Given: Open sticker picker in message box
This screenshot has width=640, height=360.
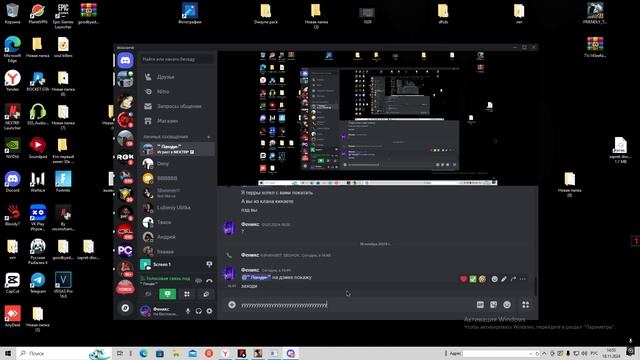Looking at the screenshot, I should tap(493, 305).
